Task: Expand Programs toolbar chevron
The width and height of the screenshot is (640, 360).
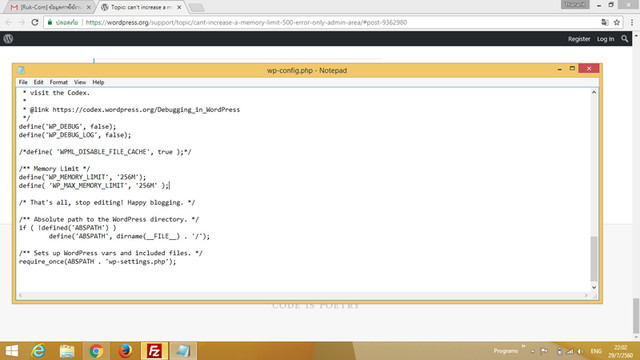Action: (x=523, y=347)
